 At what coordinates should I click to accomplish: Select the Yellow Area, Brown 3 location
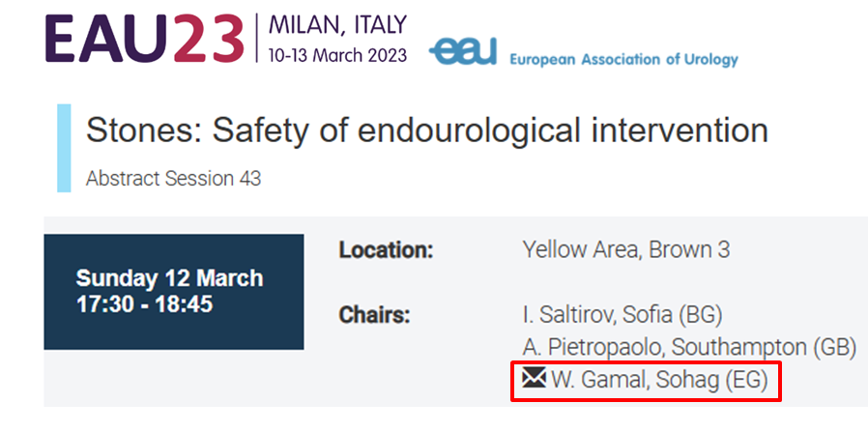(625, 250)
